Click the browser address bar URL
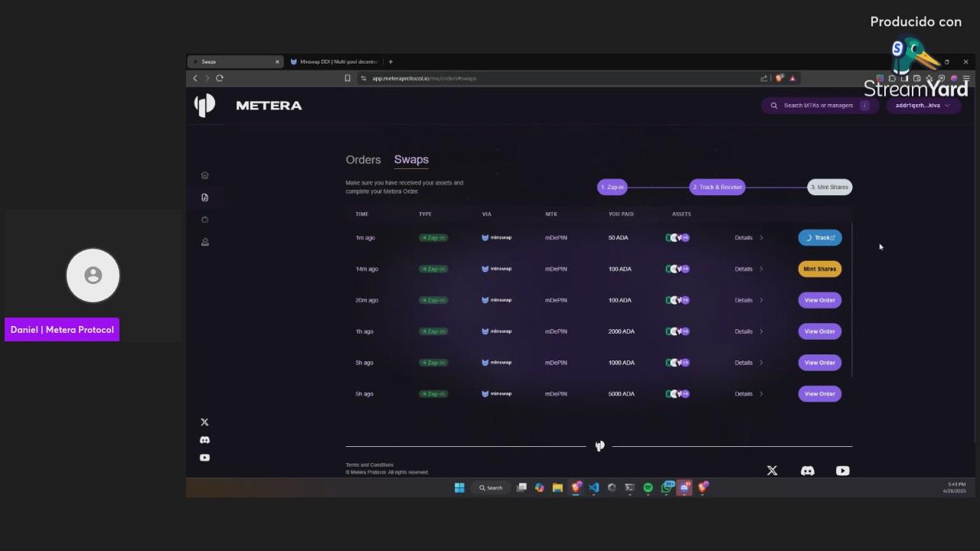 tap(424, 78)
